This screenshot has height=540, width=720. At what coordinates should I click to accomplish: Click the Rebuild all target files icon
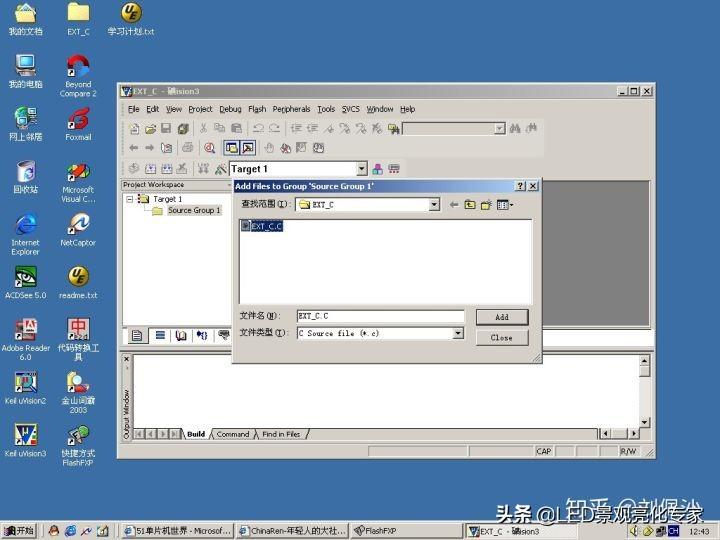[x=166, y=169]
